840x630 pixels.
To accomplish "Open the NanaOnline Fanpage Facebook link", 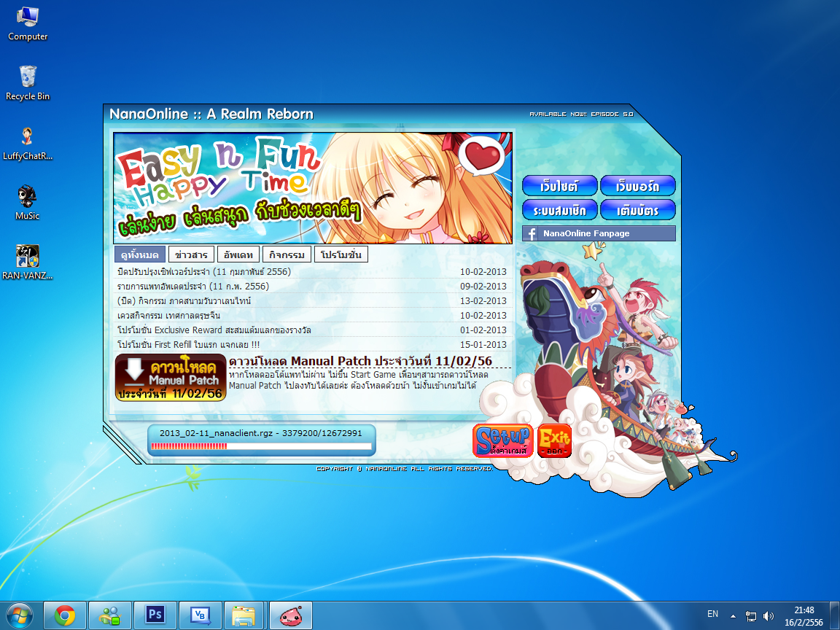I will click(x=599, y=233).
